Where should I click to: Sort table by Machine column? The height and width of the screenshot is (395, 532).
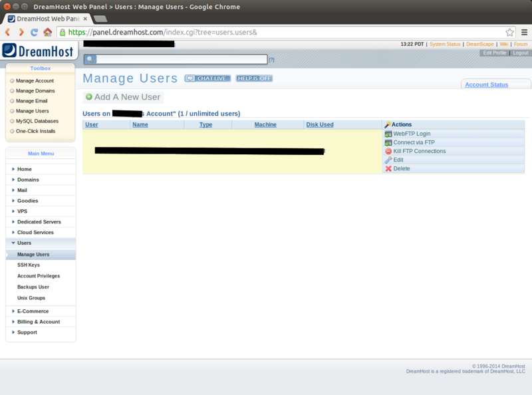pos(265,124)
